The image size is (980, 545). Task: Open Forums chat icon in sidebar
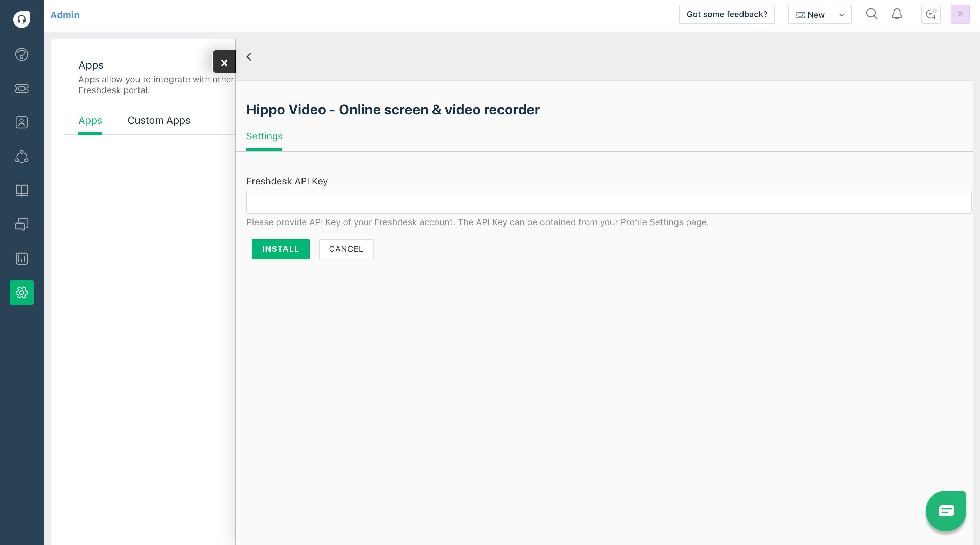coord(22,225)
